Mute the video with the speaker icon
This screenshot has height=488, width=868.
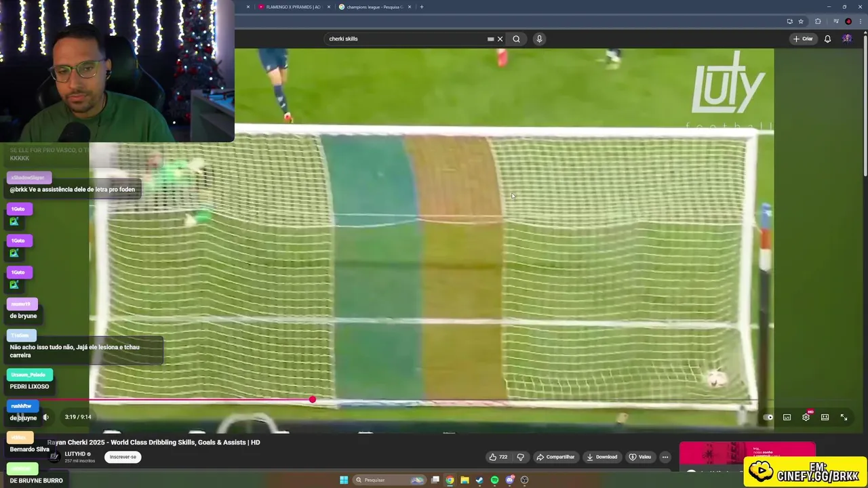(x=45, y=417)
